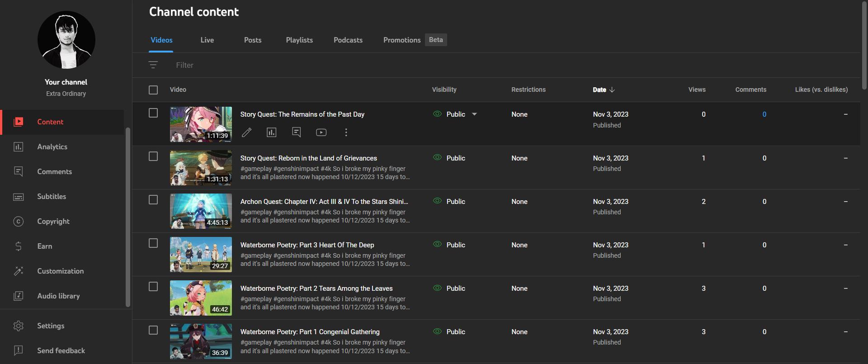868x364 pixels.
Task: Open Customization in the left sidebar
Action: [60, 271]
